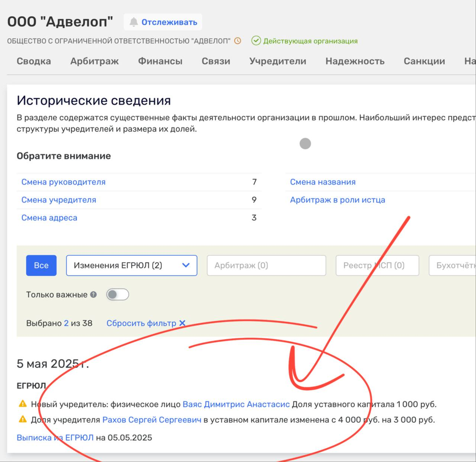Switch to the Финансы tab
476x462 pixels.
(x=160, y=61)
